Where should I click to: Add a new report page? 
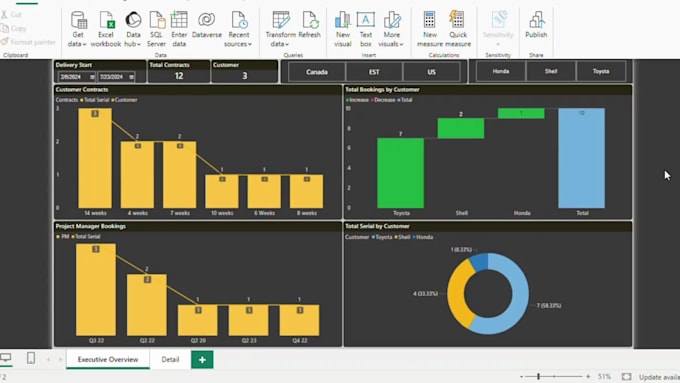[202, 360]
